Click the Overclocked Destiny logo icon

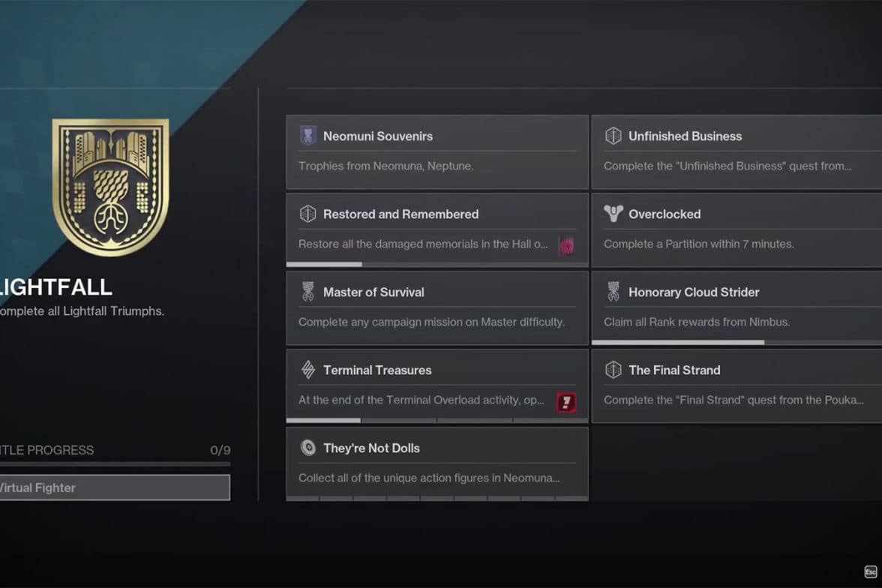click(613, 214)
